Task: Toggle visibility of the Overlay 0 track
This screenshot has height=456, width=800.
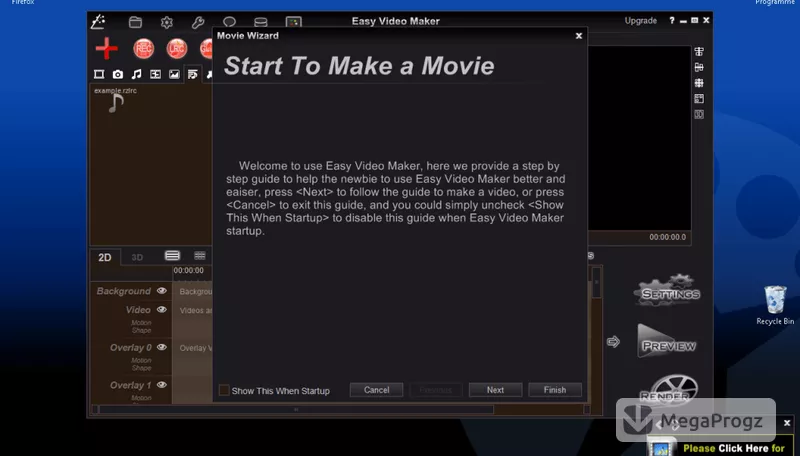Action: click(162, 347)
